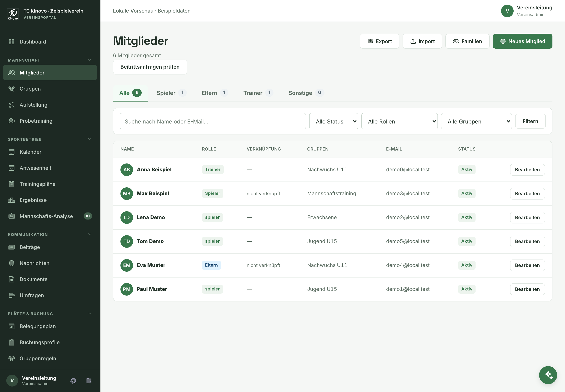Click the Filtern button

(530, 121)
